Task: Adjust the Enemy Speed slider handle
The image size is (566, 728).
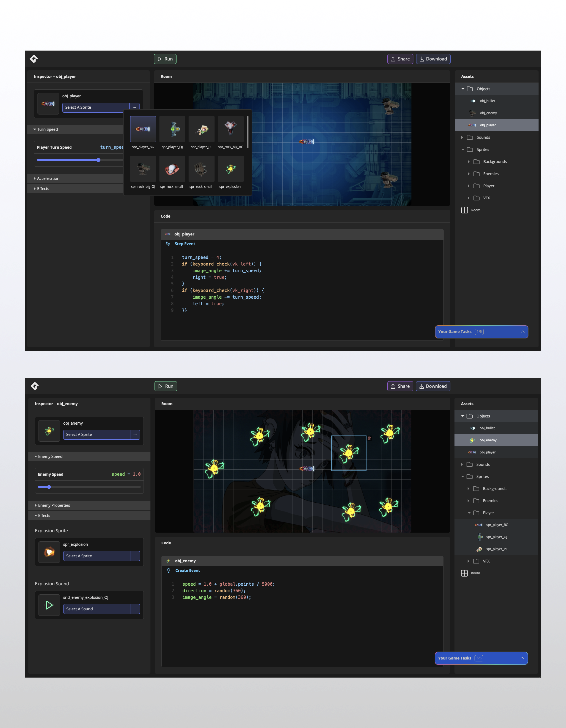Action: click(x=49, y=487)
